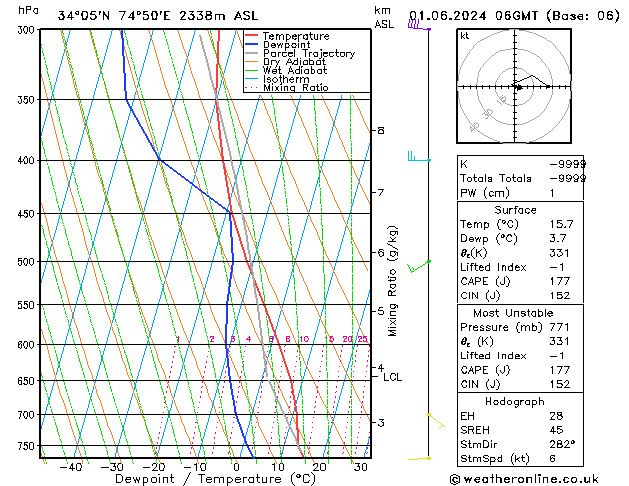Click the cyan wind barb at 400 hPa
629x486 pixels.
click(419, 157)
